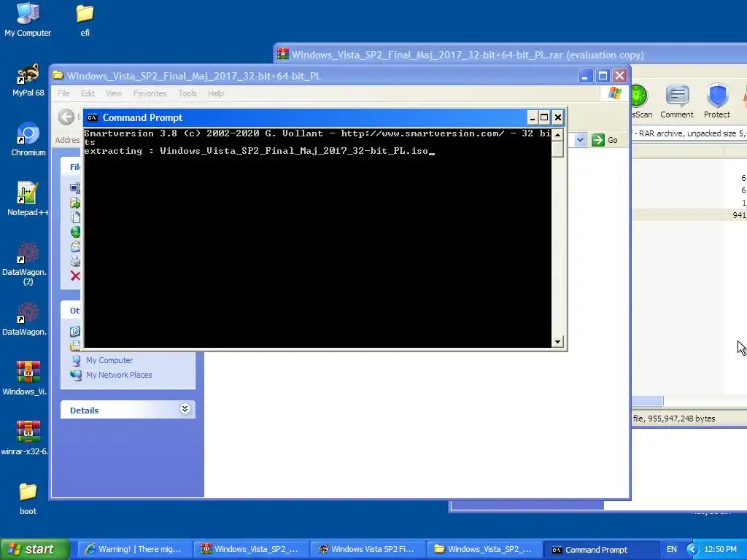Click Protect icon in WinRAR toolbar
The image size is (747, 560).
tap(716, 101)
